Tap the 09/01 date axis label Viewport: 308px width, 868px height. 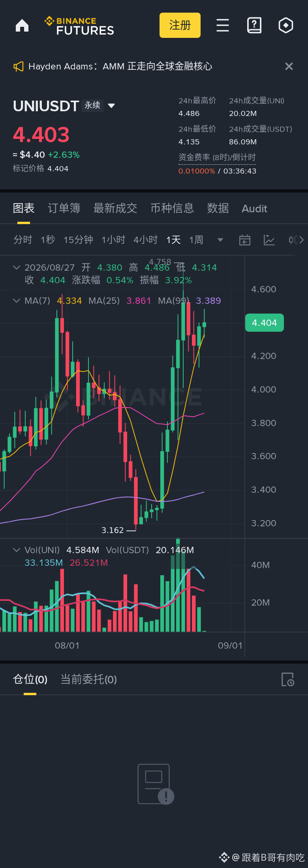(230, 645)
